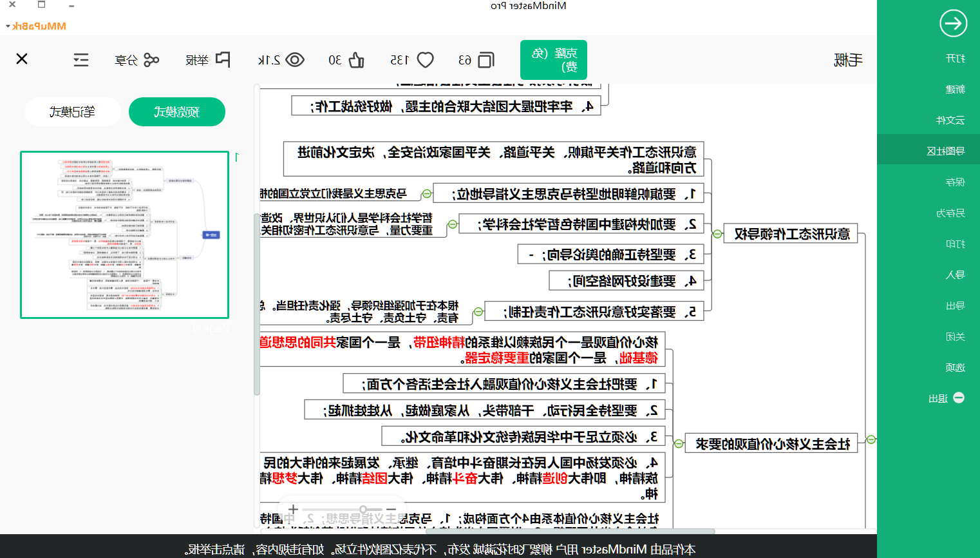Zoom in with the plus icon
980x558 pixels.
pyautogui.click(x=293, y=509)
